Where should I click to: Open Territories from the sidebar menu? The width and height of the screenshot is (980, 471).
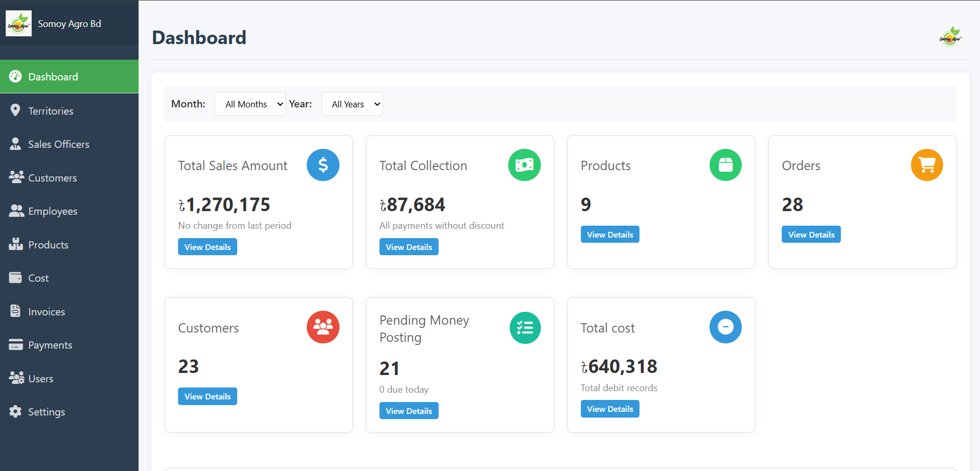(x=50, y=111)
